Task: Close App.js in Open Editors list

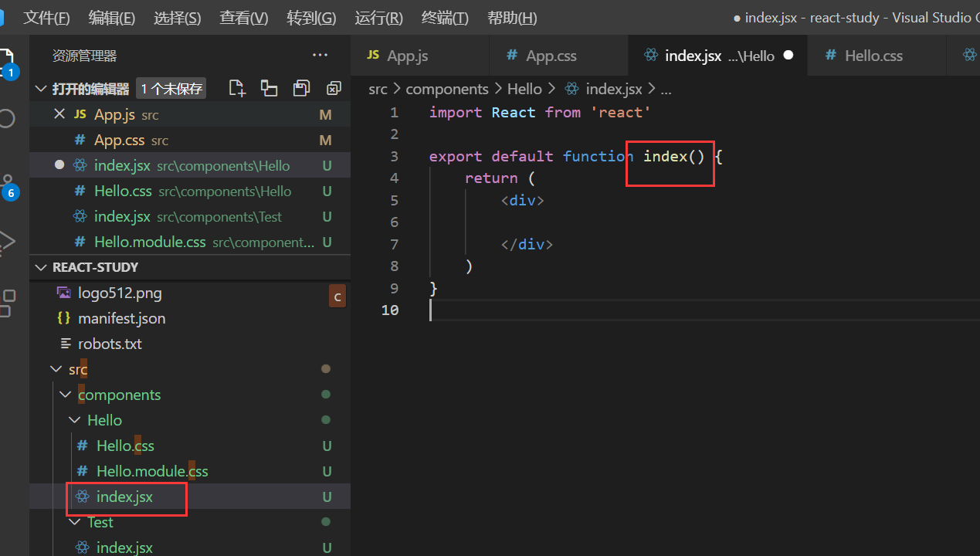Action: pyautogui.click(x=59, y=114)
